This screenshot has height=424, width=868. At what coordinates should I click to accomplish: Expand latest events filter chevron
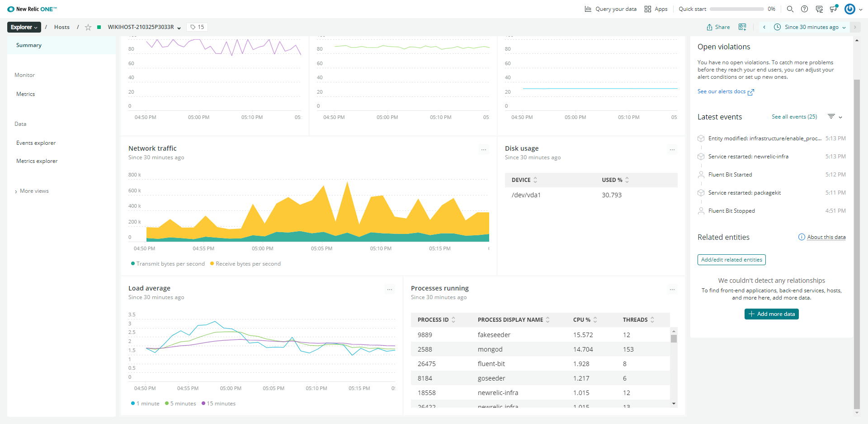(840, 117)
